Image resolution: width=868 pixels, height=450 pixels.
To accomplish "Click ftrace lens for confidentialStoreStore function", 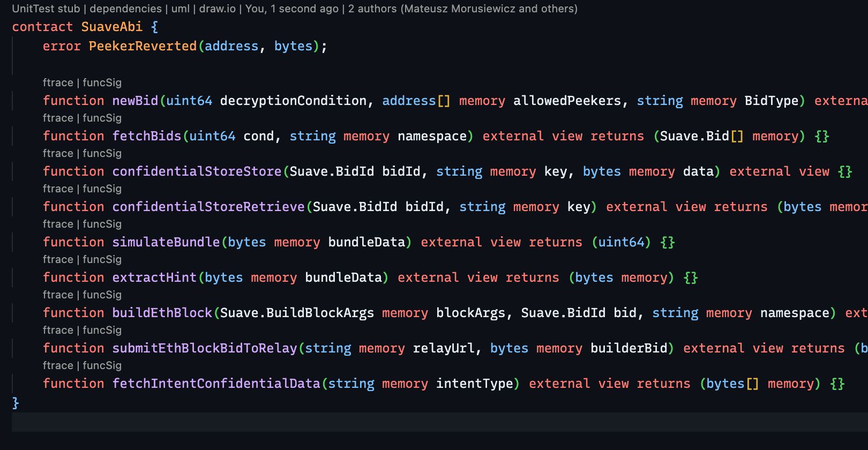I will (x=58, y=153).
